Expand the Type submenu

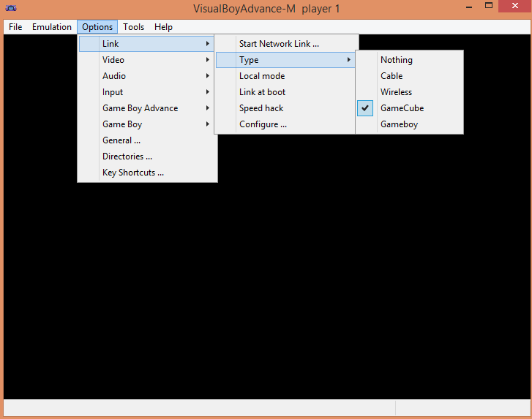coord(285,60)
